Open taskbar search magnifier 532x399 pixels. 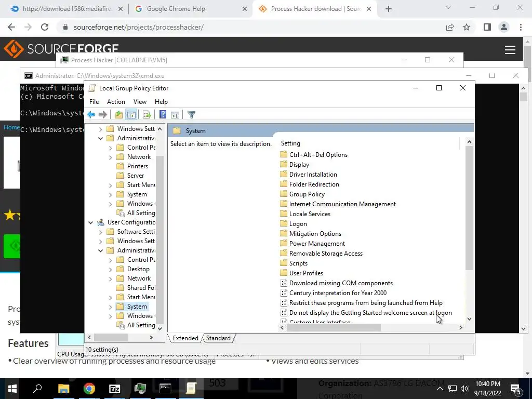(37, 389)
